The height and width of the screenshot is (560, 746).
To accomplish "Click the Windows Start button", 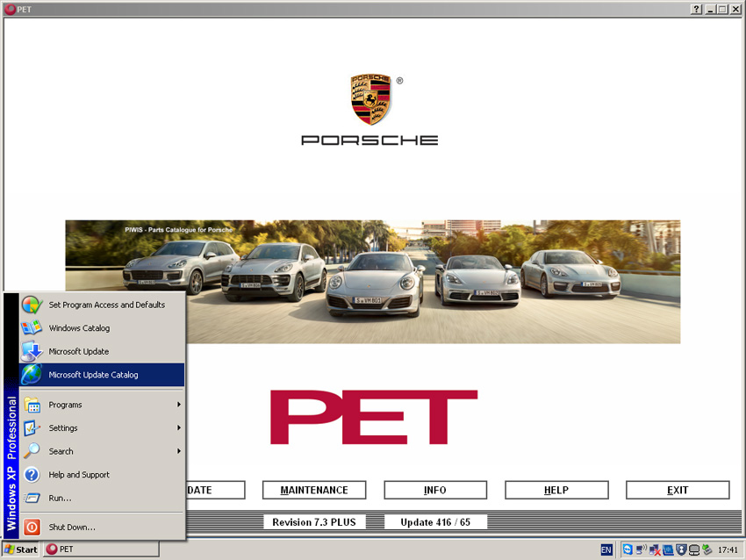I will [x=21, y=549].
